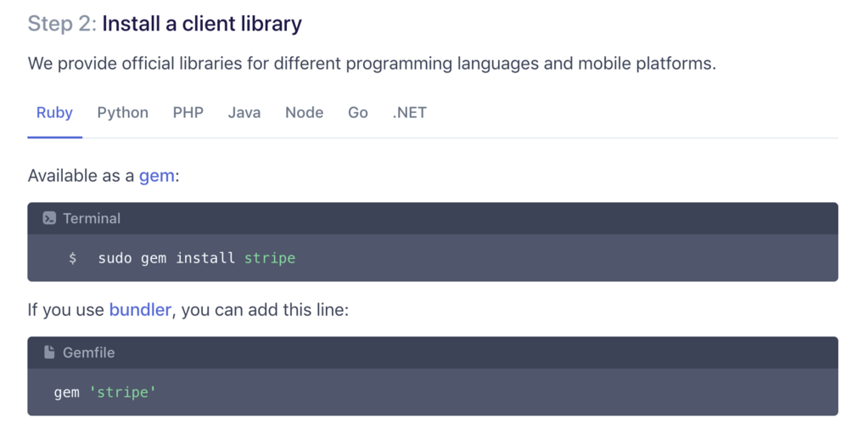The width and height of the screenshot is (868, 440).
Task: Switch to the Java tab
Action: click(x=244, y=113)
